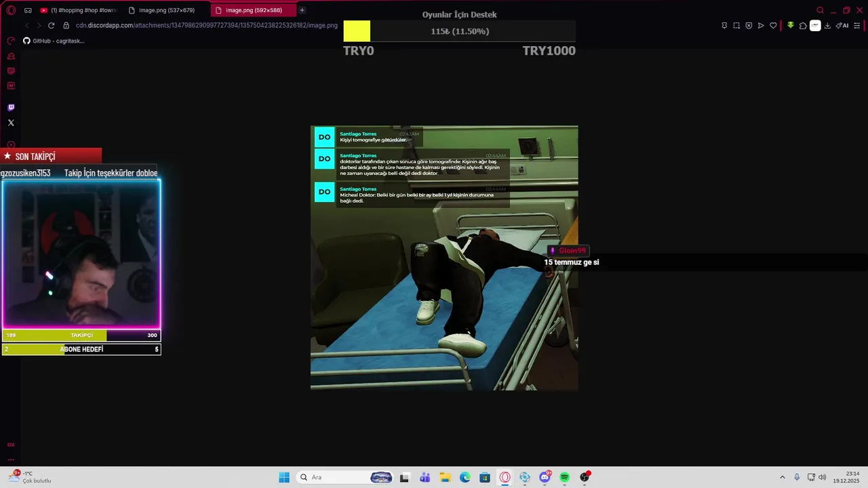Pin the page with the pinboard icon
This screenshot has width=868, height=488.
coord(724,26)
